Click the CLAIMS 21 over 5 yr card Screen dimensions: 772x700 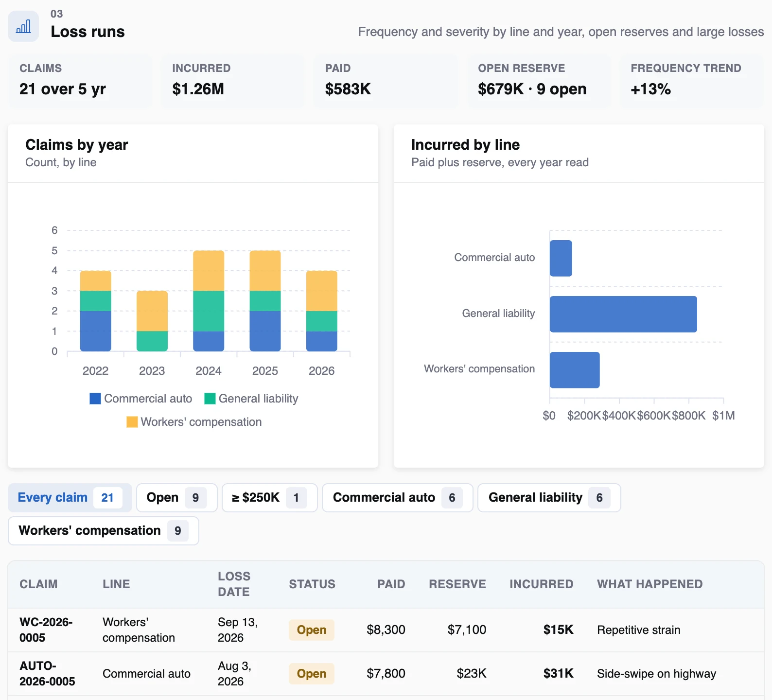click(80, 80)
